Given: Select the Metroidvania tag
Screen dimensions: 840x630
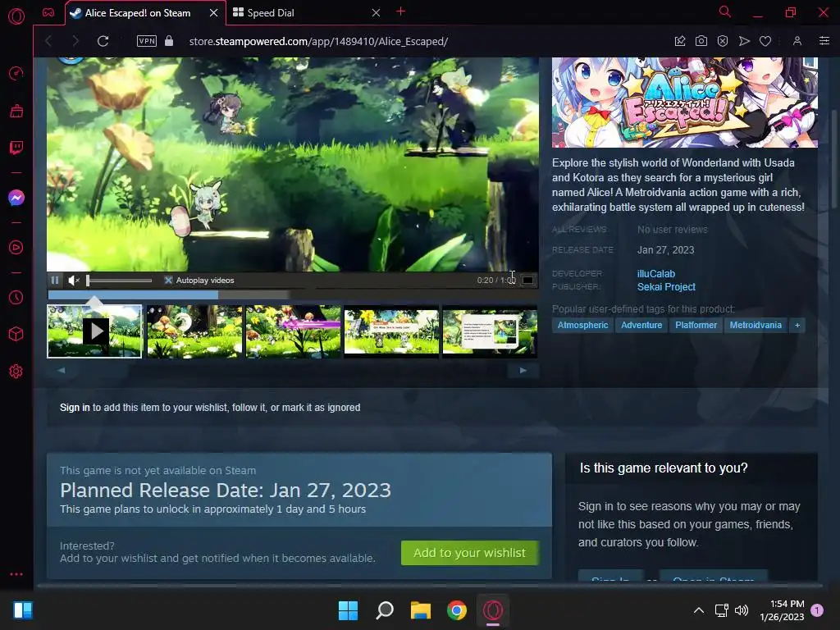Looking at the screenshot, I should coord(756,325).
